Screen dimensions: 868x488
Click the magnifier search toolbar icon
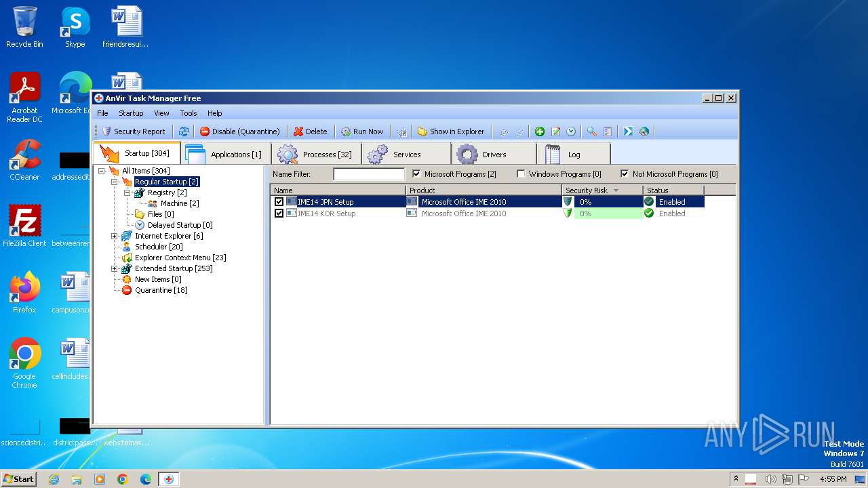[592, 131]
